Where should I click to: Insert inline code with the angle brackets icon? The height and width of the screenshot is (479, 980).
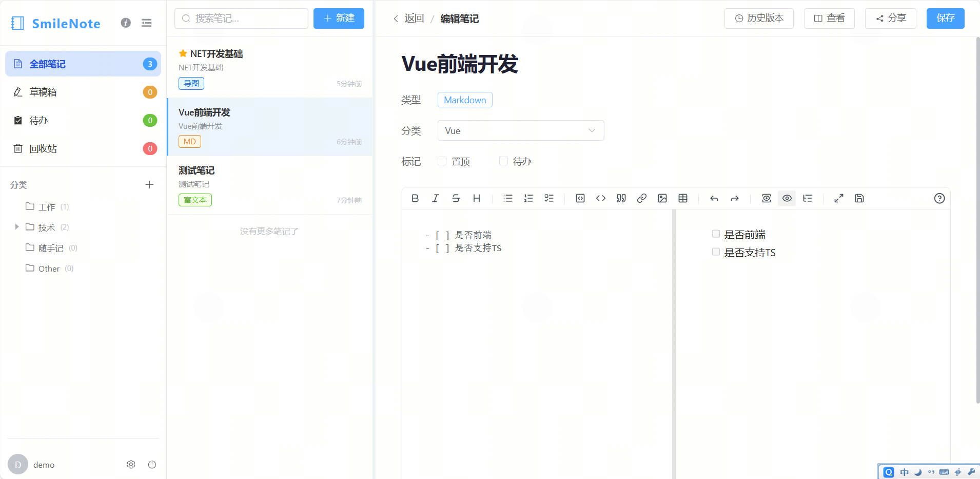(x=601, y=198)
